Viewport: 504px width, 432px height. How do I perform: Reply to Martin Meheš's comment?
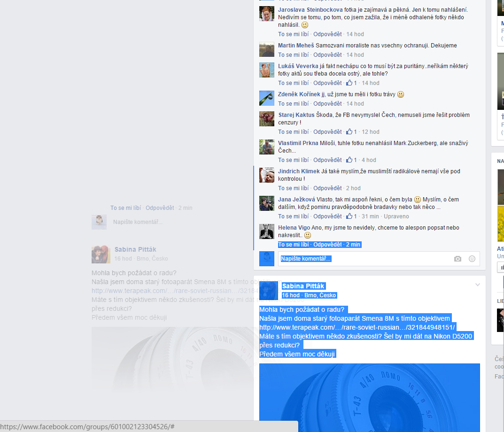327,55
